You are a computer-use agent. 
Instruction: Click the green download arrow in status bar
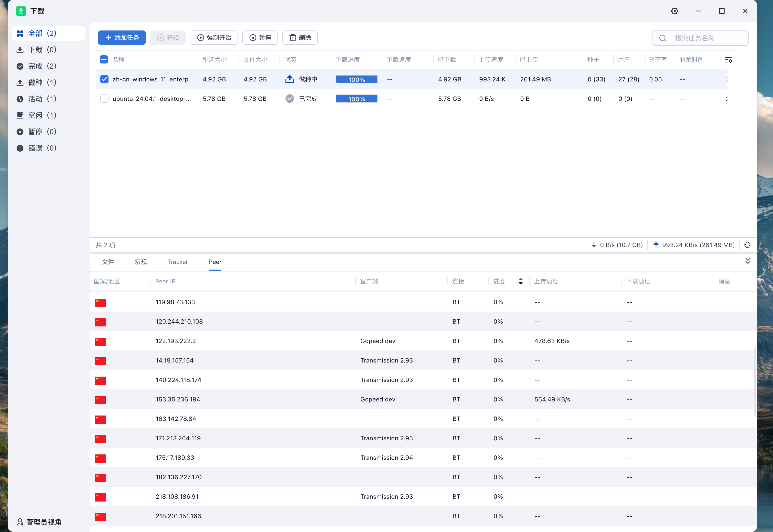tap(594, 245)
